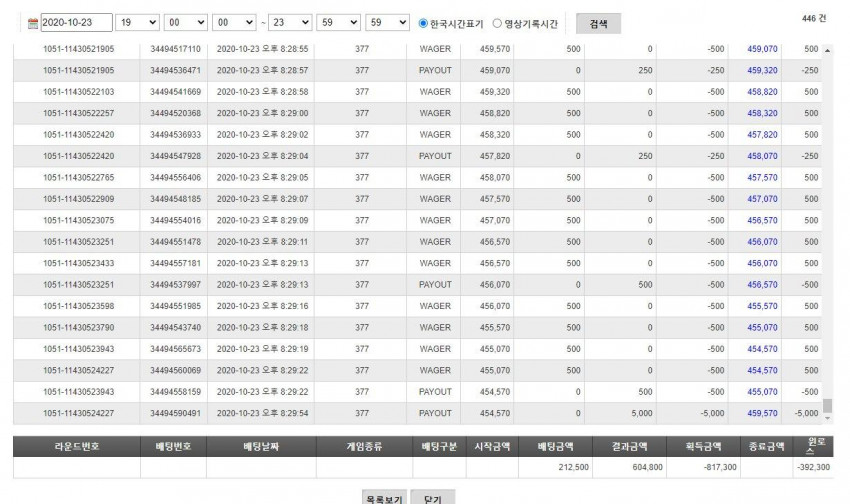Screen dimensions: 850x504
Task: Open end amount link 459,570 in last row
Action: tap(762, 413)
